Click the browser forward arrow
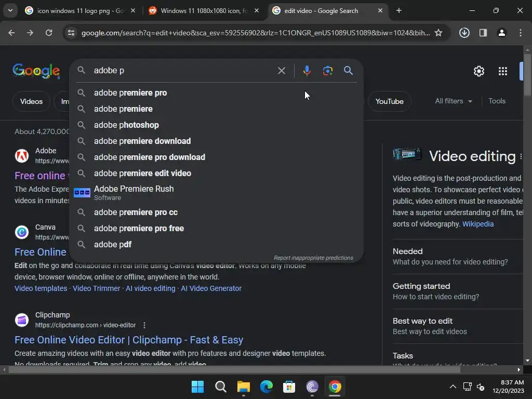532x399 pixels. pos(30,33)
